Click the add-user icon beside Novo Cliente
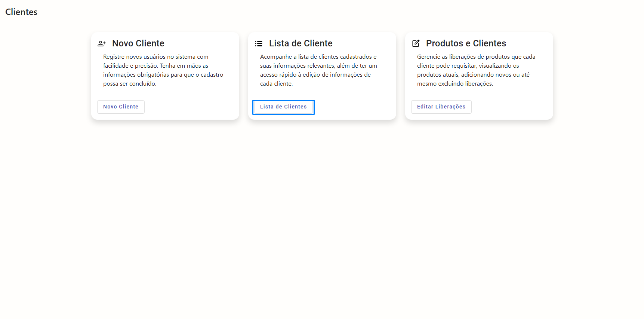644x319 pixels. click(102, 44)
